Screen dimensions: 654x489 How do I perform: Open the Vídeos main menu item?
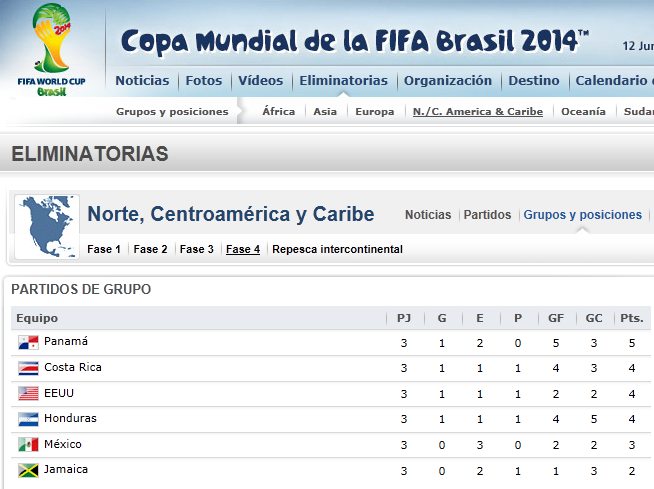pos(260,80)
